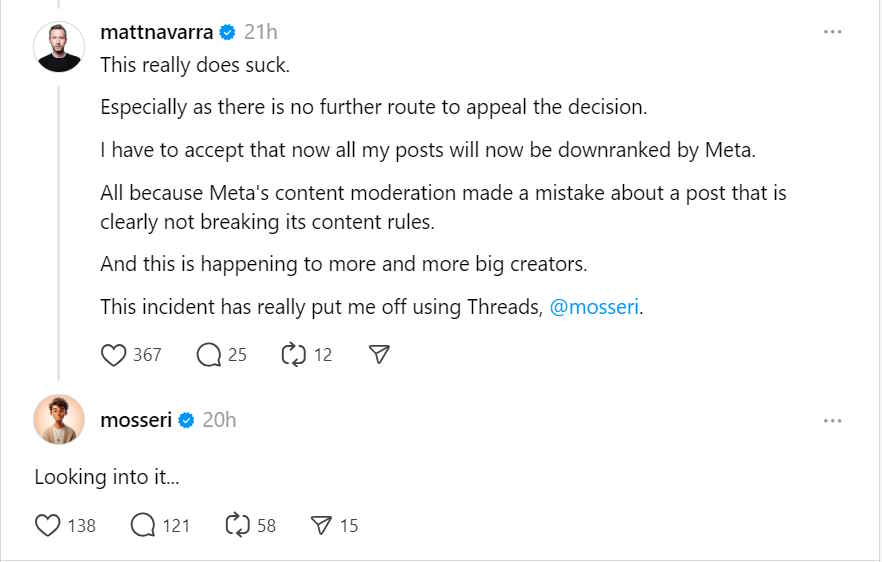Click mattnavarra's profile picture
882x562 pixels.
(59, 48)
